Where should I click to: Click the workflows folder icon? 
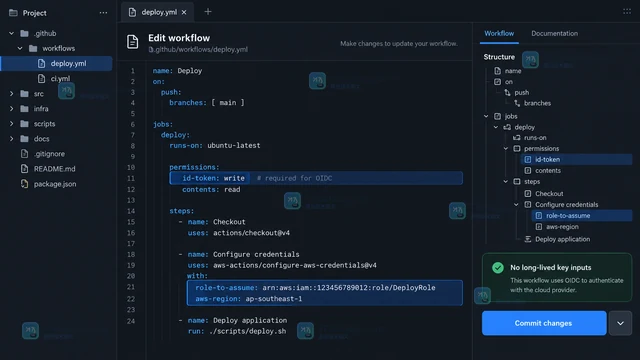pos(33,48)
